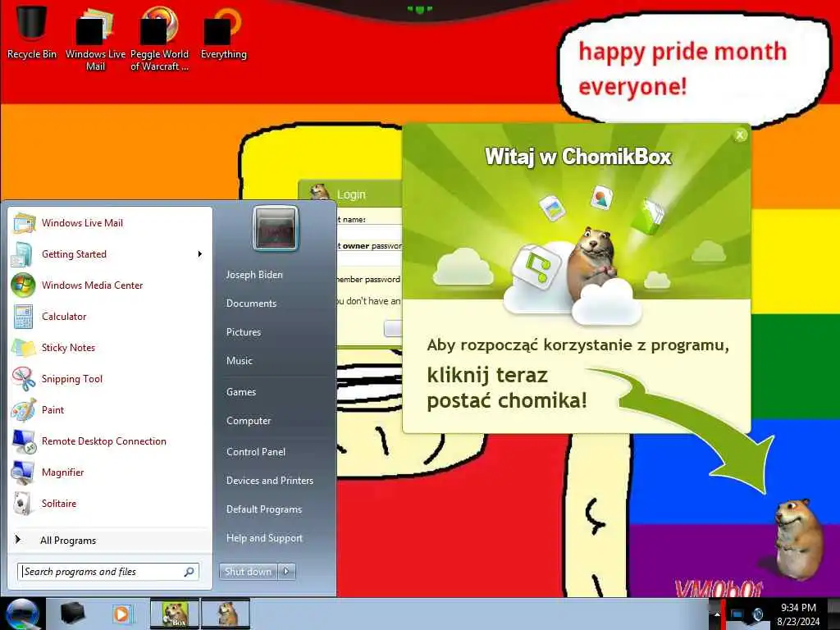
Task: Click the Windows Start orb
Action: 22,614
